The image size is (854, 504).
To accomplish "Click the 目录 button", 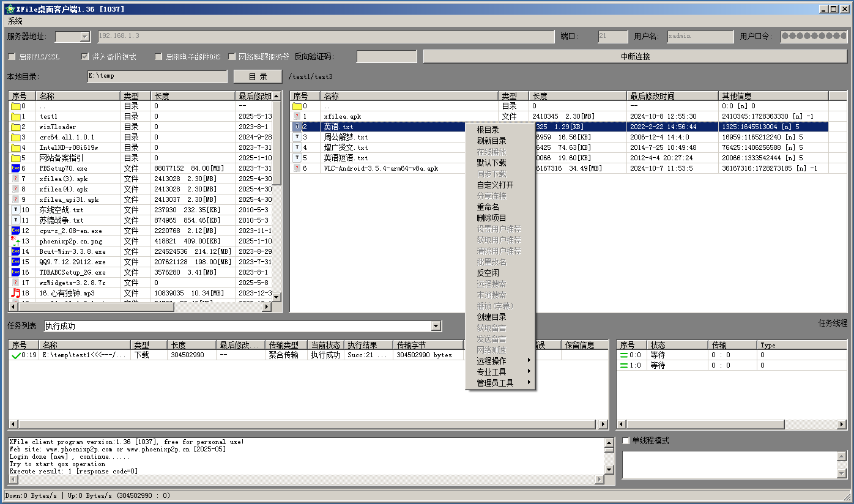I will click(258, 76).
